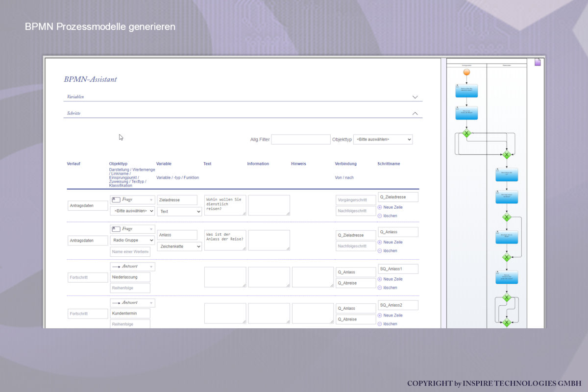
Task: Expand the Variablen section chevron
Action: (x=415, y=97)
